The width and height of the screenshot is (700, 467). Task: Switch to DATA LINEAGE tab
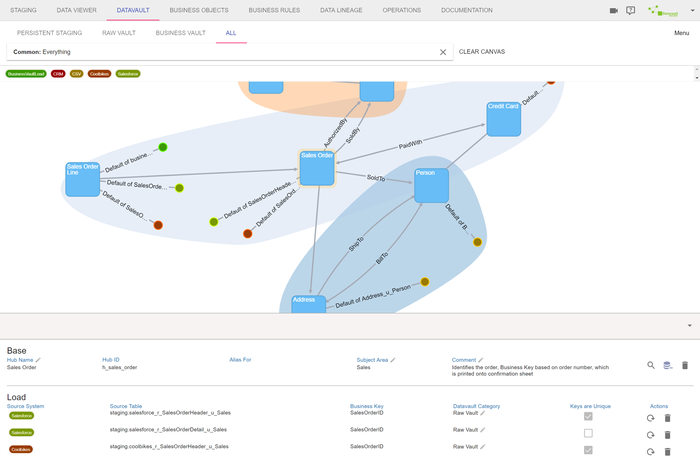[341, 10]
